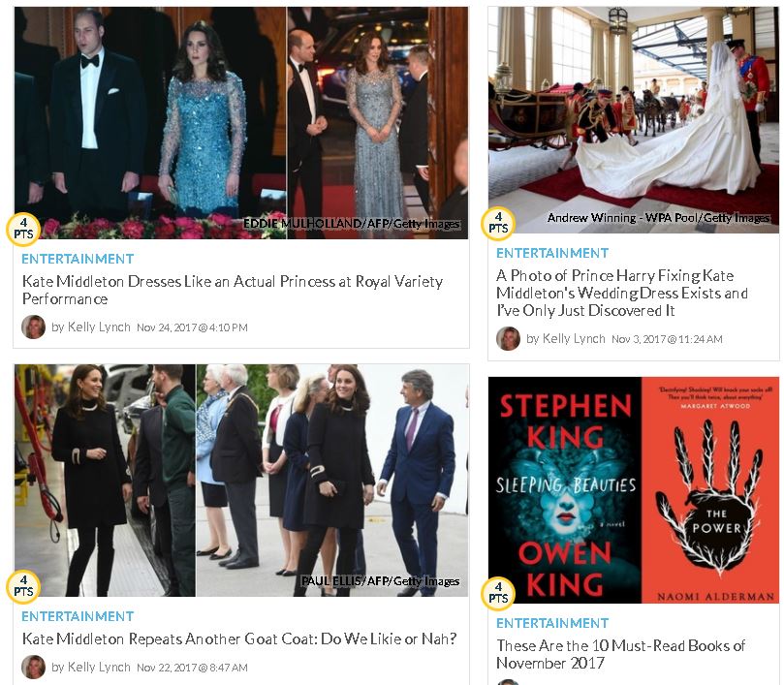Click Entertainment category above Royal Variety headline
The height and width of the screenshot is (685, 784).
[78, 259]
